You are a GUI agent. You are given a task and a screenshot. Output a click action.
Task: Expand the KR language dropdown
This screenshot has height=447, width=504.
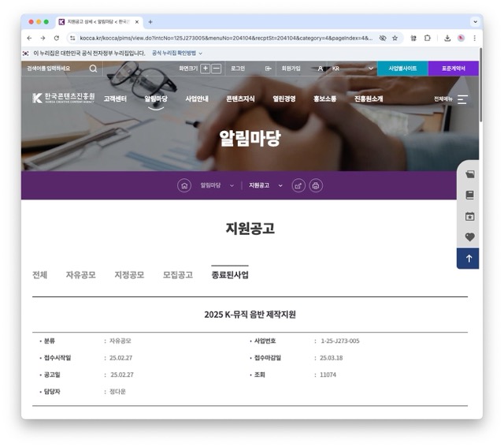[371, 69]
